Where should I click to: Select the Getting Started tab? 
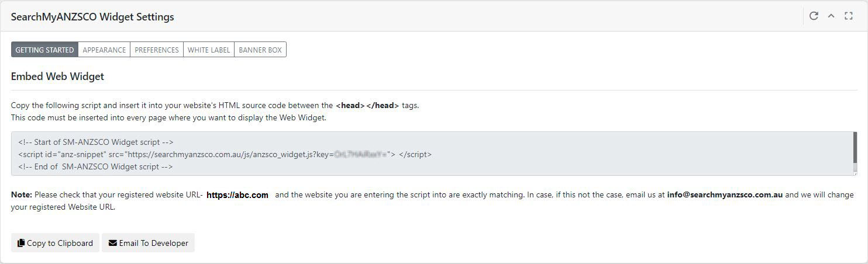[x=44, y=50]
